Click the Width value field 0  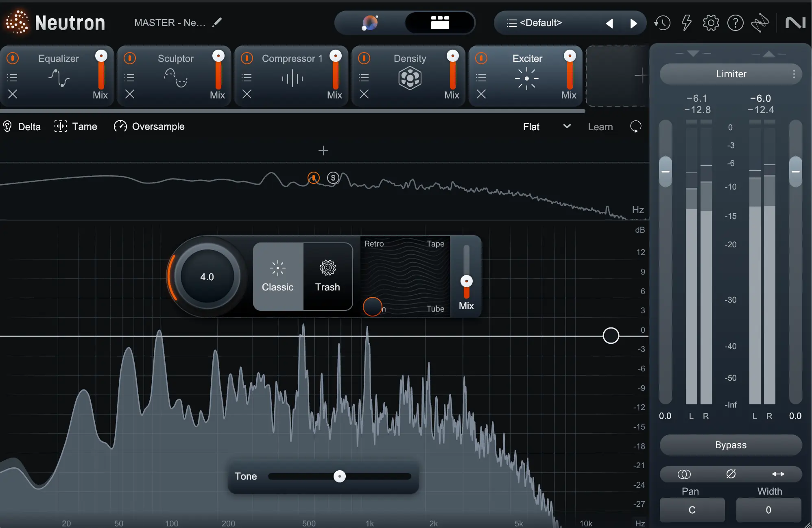pyautogui.click(x=768, y=510)
